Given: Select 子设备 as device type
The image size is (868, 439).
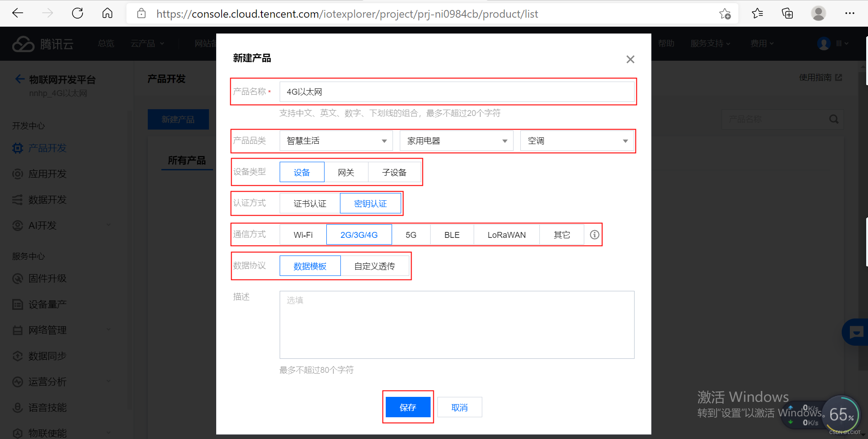Looking at the screenshot, I should (x=394, y=172).
